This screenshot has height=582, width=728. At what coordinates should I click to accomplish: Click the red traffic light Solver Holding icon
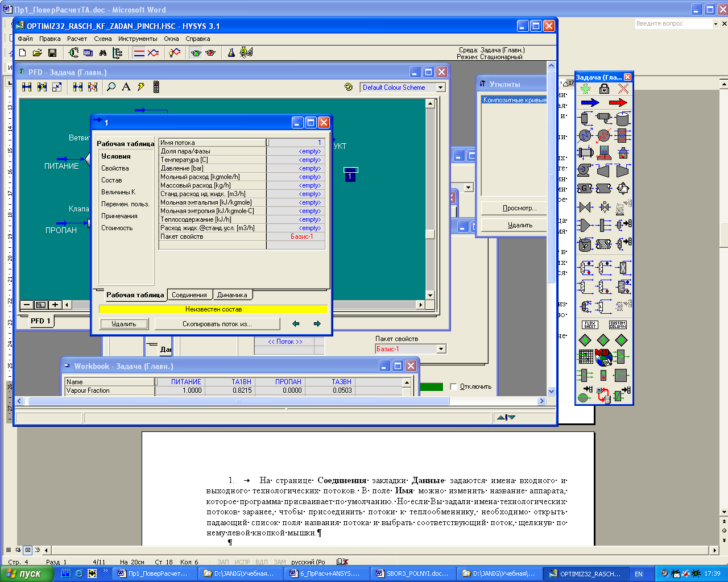coord(211,53)
